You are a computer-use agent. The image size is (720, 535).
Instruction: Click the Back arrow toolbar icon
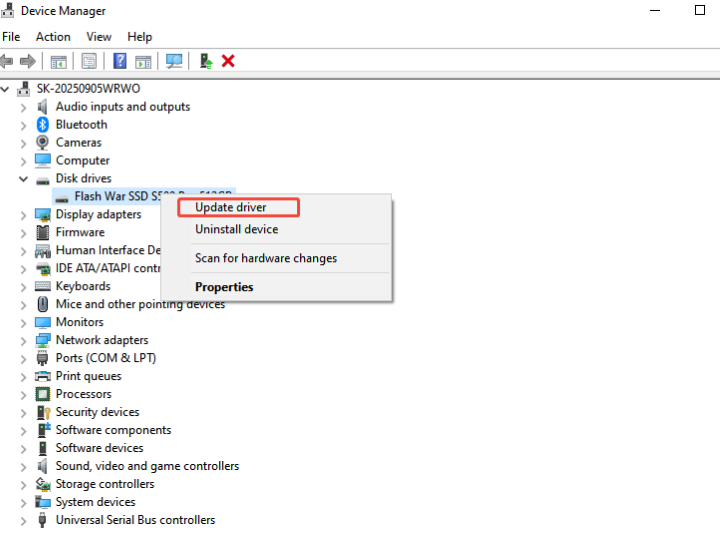tap(6, 61)
